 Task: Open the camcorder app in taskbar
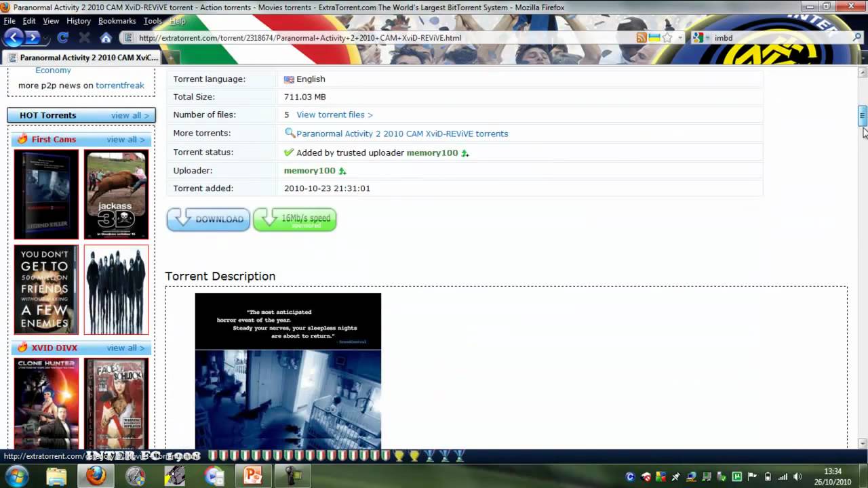click(x=292, y=476)
